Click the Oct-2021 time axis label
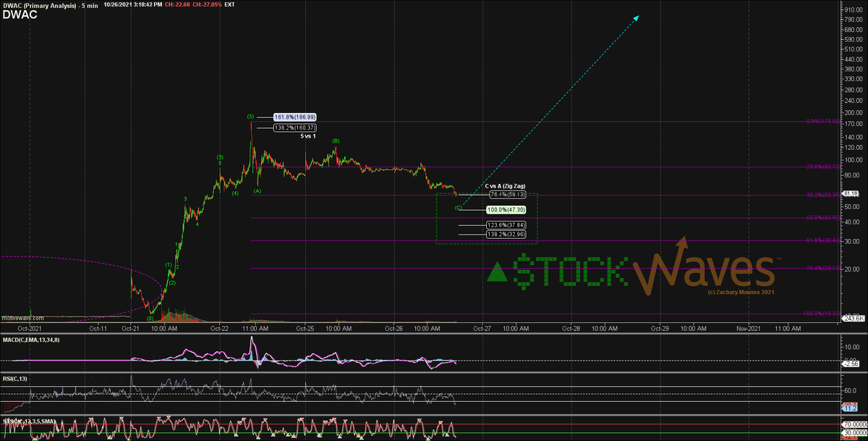The image size is (868, 441). coord(30,328)
